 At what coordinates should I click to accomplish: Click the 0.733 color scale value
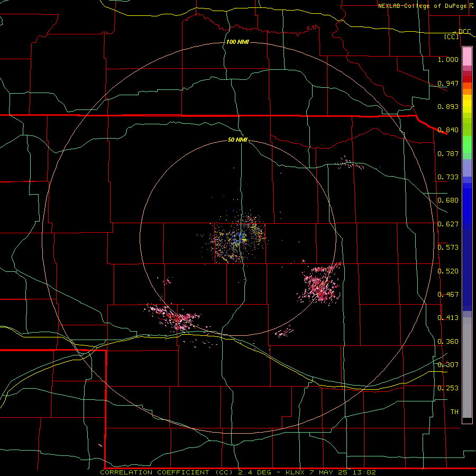click(x=448, y=177)
